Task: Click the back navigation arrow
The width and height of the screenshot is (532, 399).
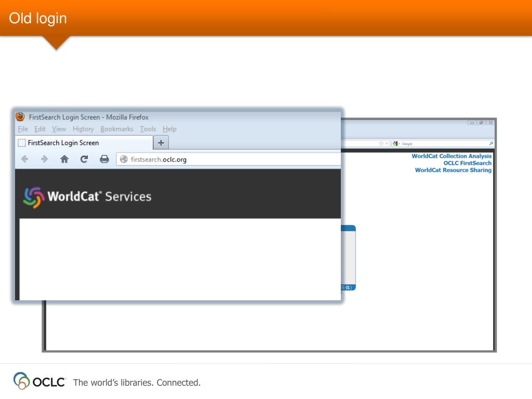Action: [x=24, y=159]
